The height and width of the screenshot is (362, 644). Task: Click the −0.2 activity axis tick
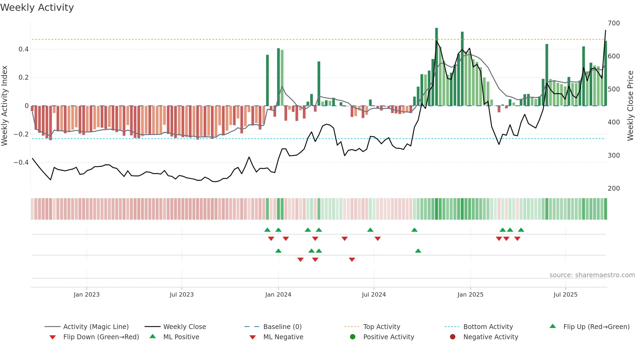pos(21,134)
